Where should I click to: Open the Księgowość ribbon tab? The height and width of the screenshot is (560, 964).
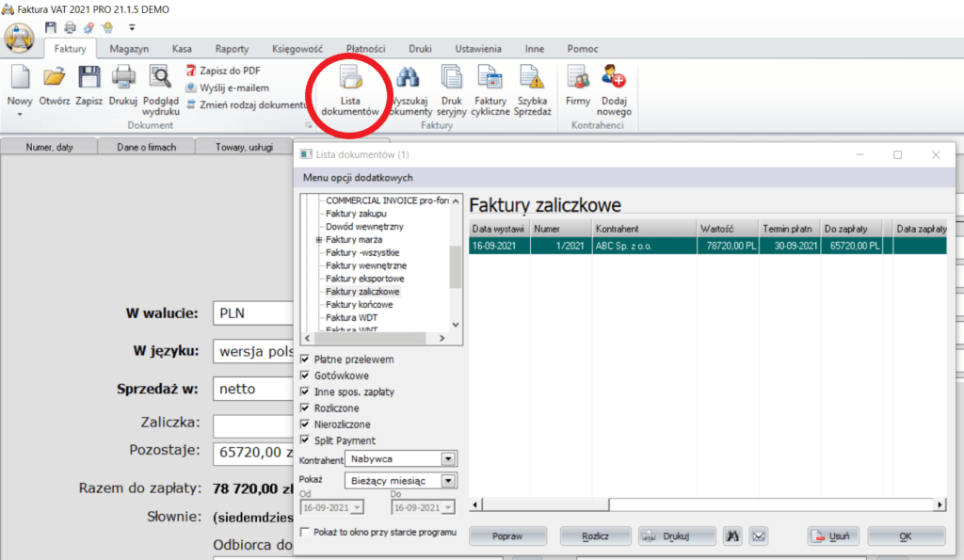[x=297, y=49]
